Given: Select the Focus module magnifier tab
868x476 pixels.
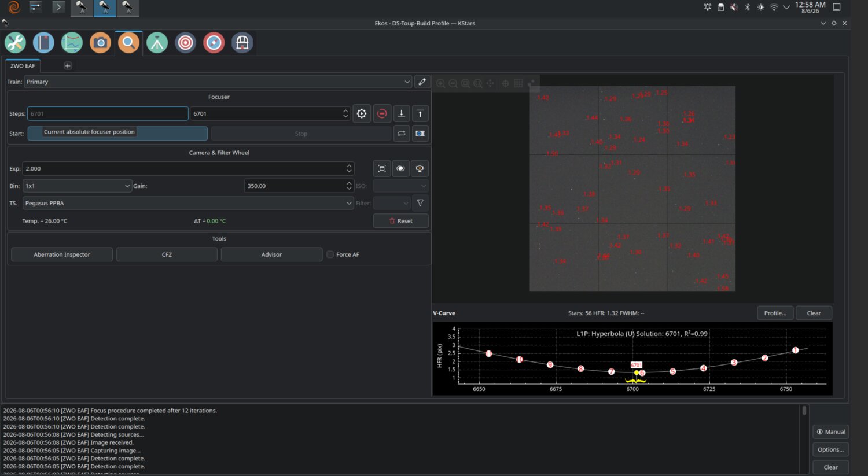Looking at the screenshot, I should [128, 43].
